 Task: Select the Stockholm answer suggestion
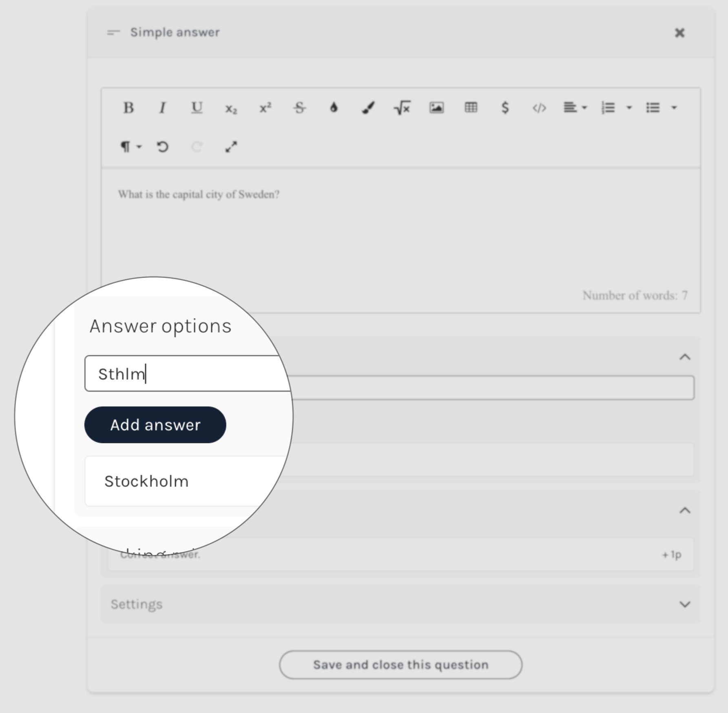tap(147, 482)
